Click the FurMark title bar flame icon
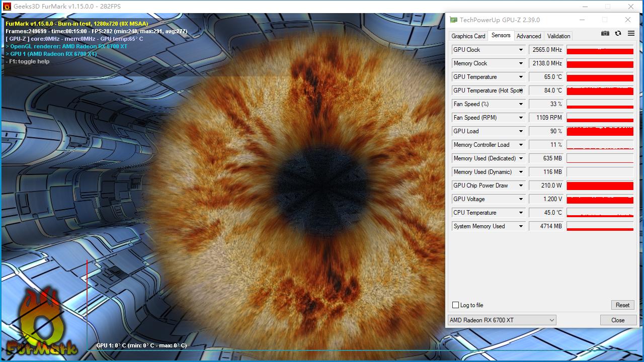 point(7,7)
